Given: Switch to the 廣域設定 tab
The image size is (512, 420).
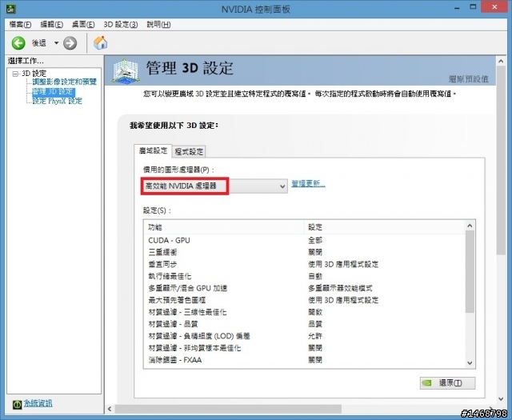Looking at the screenshot, I should click(153, 150).
